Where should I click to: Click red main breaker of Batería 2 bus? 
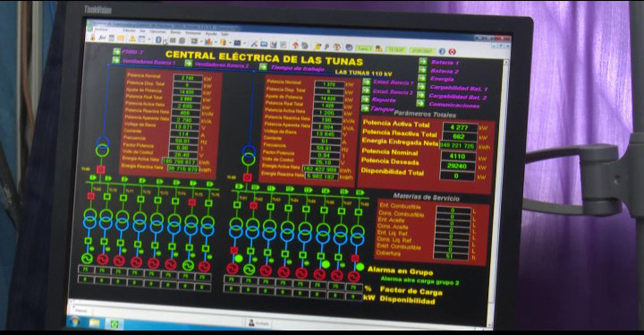pyautogui.click(x=247, y=177)
